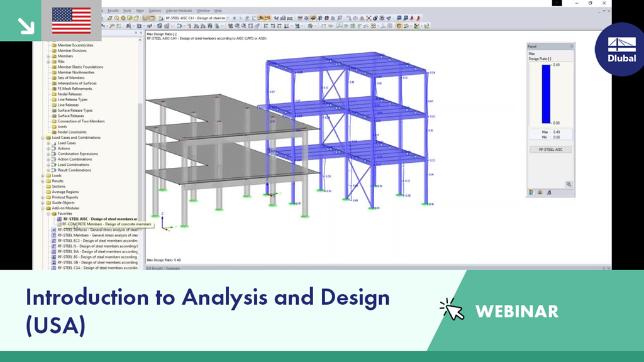The width and height of the screenshot is (644, 362).
Task: Open the Help menu
Action: point(218,11)
